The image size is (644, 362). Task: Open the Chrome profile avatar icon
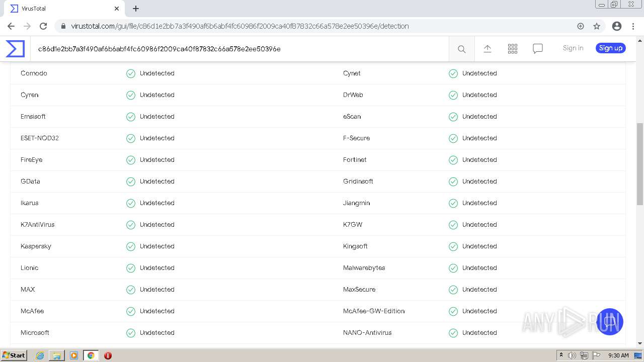617,26
